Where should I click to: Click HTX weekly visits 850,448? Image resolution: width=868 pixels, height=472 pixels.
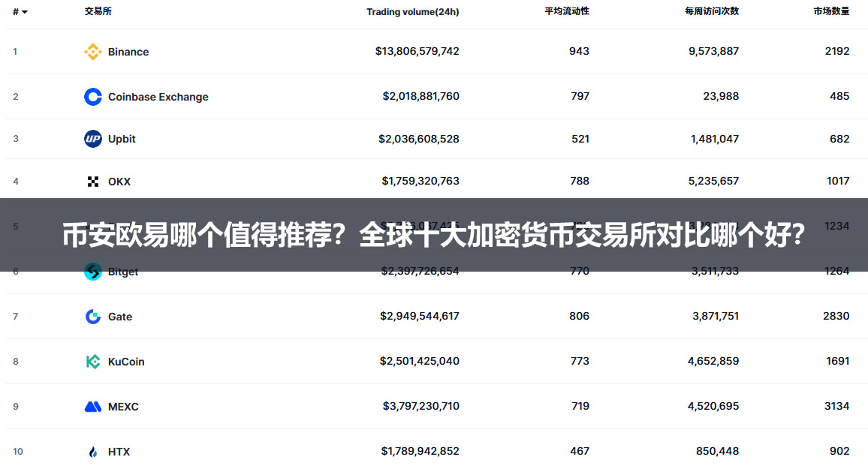click(x=717, y=451)
